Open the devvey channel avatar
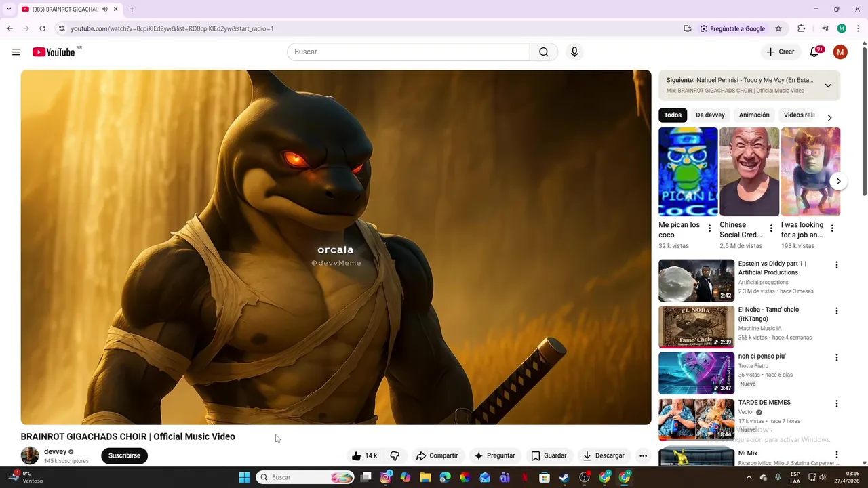Viewport: 868px width, 488px height. tap(30, 456)
